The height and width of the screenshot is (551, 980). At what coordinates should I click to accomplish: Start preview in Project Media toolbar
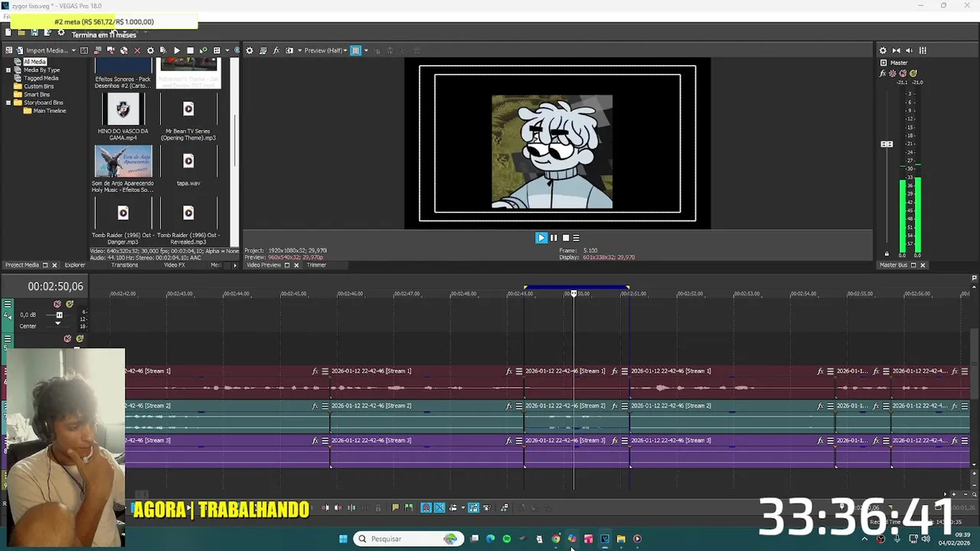click(177, 51)
